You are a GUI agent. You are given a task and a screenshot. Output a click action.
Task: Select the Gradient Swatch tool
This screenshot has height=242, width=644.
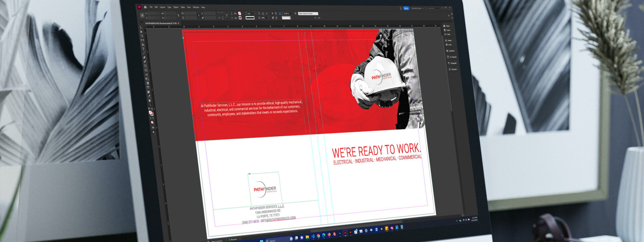click(148, 83)
